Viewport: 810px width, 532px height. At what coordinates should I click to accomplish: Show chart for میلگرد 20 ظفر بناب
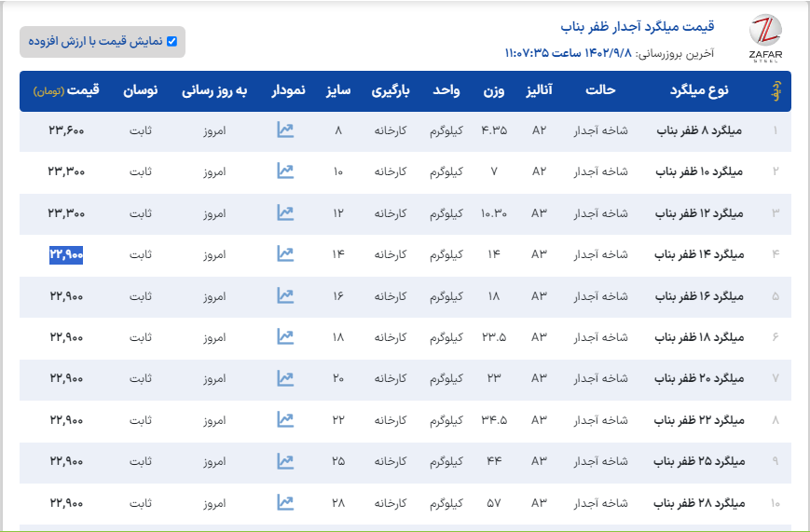(x=285, y=378)
